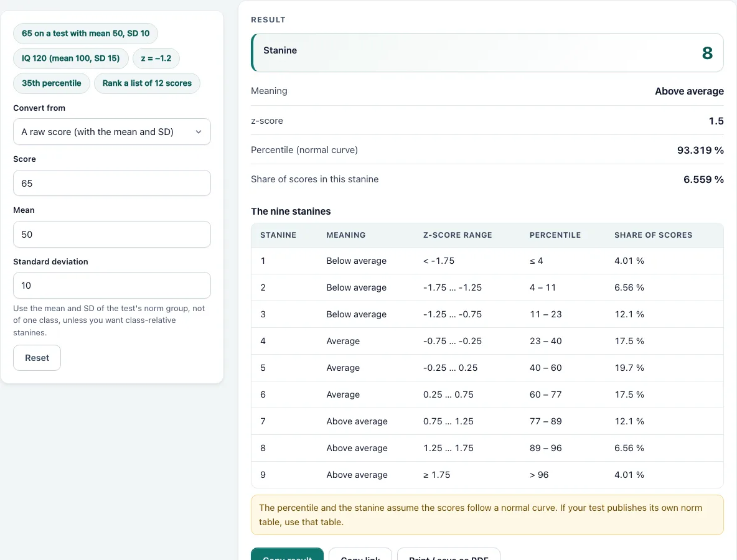This screenshot has width=737, height=560.
Task: Click the '23 – 40' percentile cell
Action: 546,341
